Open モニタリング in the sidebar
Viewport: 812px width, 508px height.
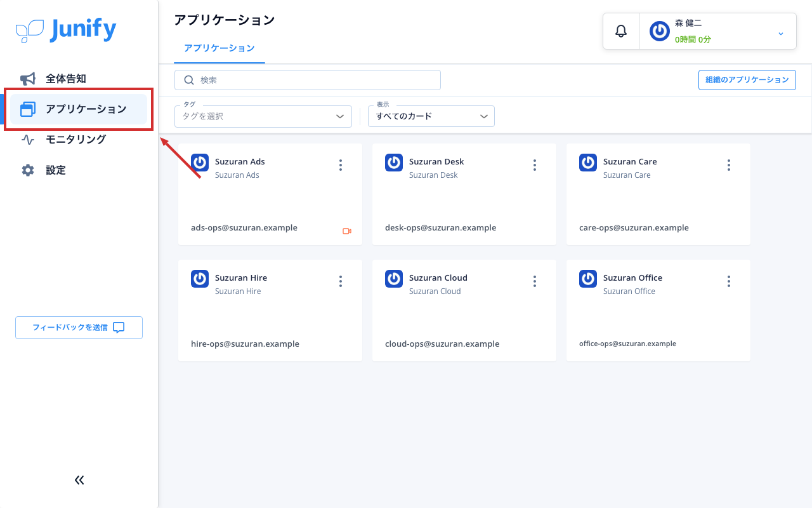click(79, 140)
